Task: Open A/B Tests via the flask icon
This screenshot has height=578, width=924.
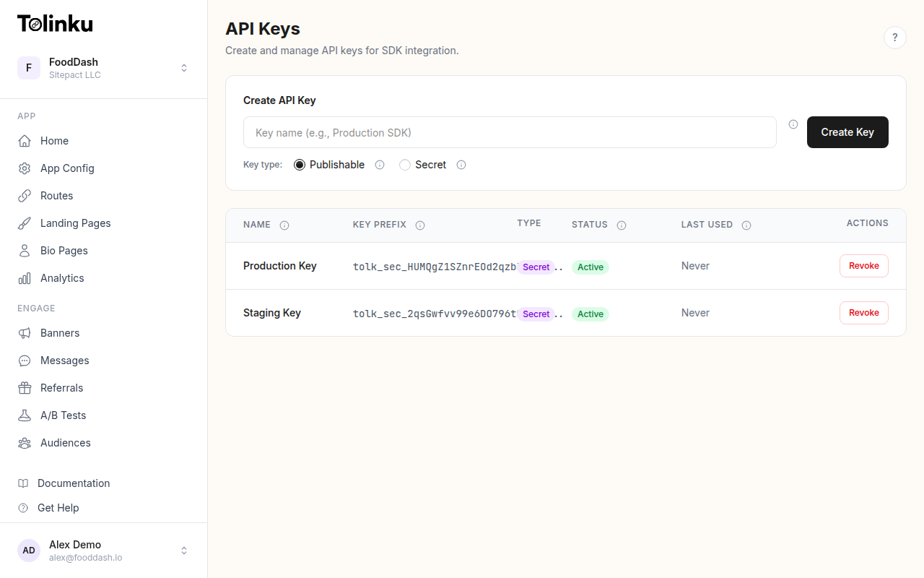Action: pos(25,415)
